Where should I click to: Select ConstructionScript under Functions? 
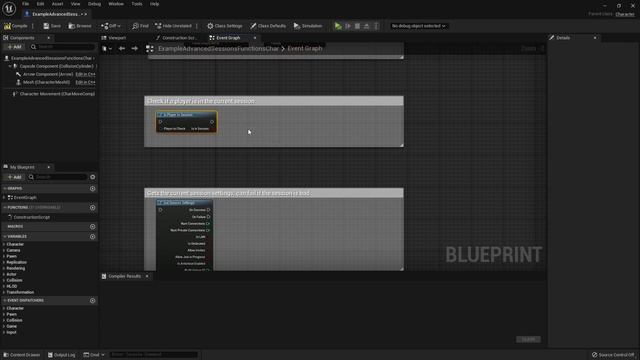pyautogui.click(x=31, y=218)
